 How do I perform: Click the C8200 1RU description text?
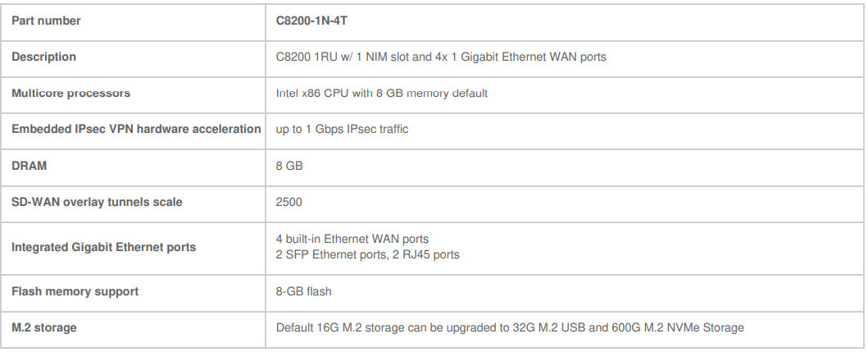coord(441,57)
